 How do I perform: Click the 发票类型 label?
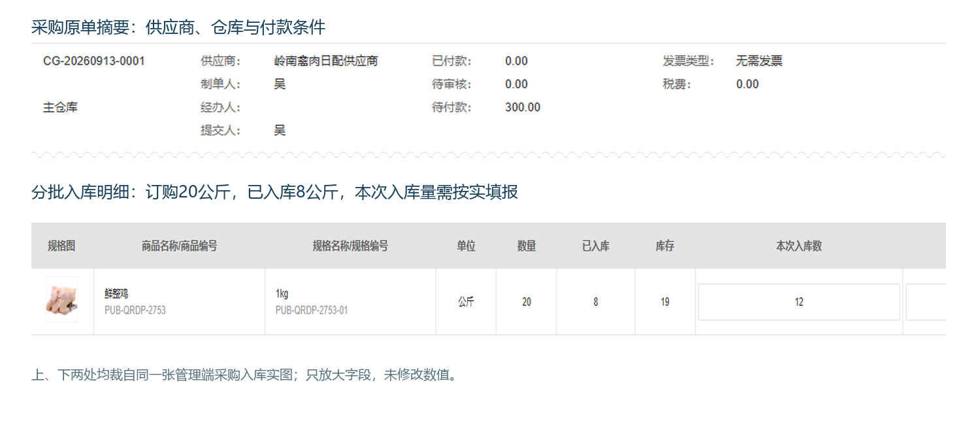tap(689, 61)
